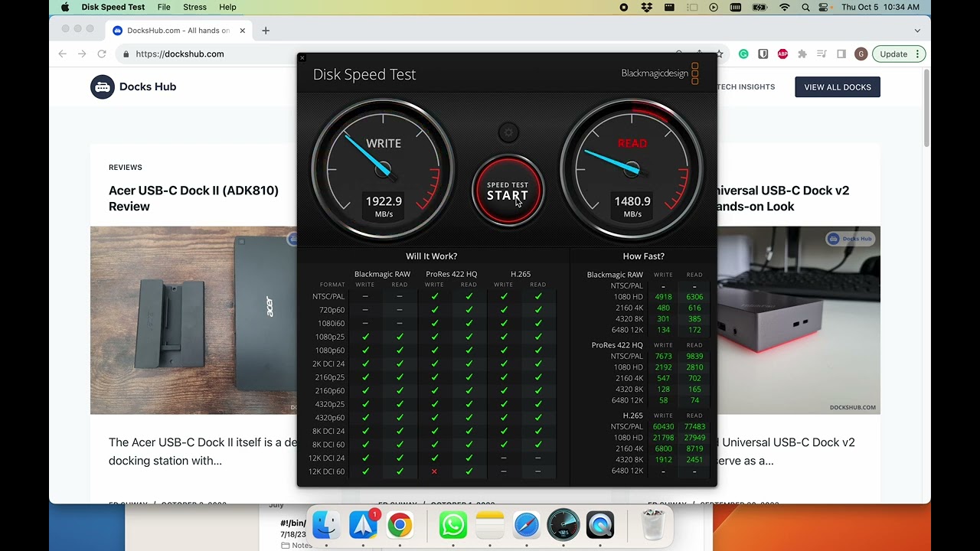The image size is (980, 551).
Task: Click the Docks Hub site logo
Action: [x=134, y=87]
